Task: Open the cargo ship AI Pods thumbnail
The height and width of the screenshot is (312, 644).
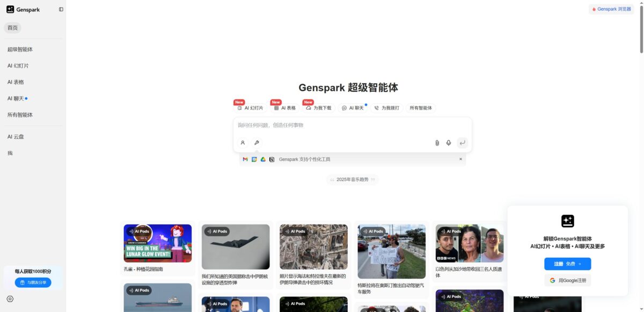Action: coord(158,298)
